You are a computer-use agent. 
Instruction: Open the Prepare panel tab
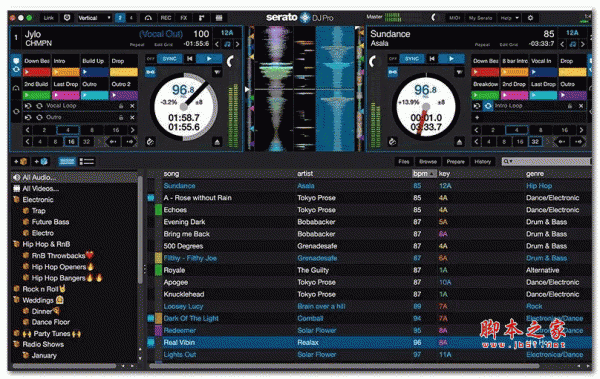click(455, 162)
